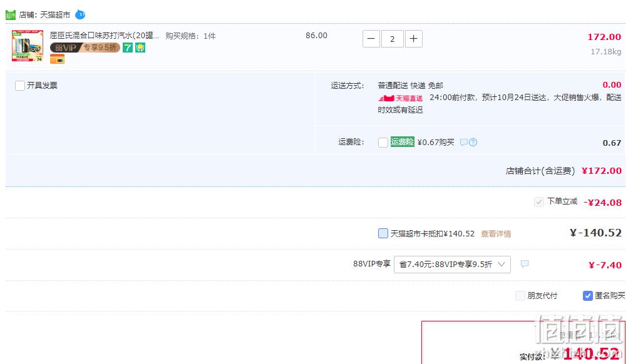This screenshot has width=628, height=364.
Task: Uncheck the 匿名购买 checkbox
Action: click(587, 296)
